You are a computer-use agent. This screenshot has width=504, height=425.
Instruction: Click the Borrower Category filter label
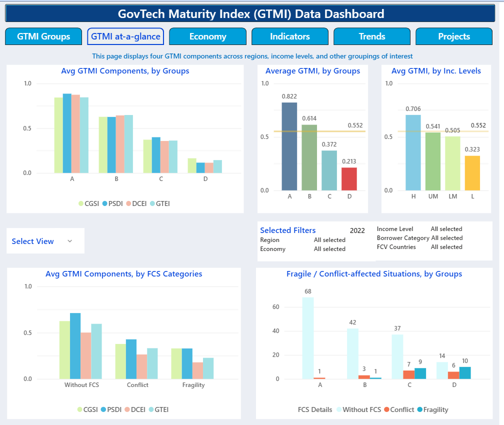(403, 238)
